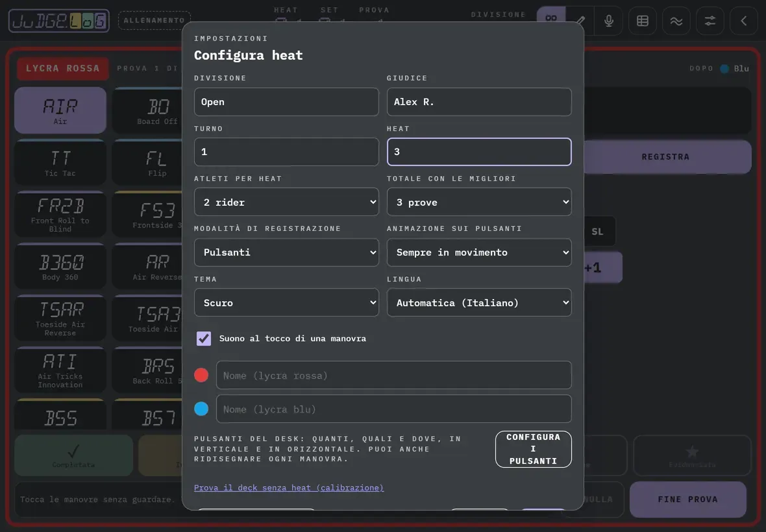766x532 pixels.
Task: Tap the B360 Body 360 maneuver button
Action: [x=60, y=267]
